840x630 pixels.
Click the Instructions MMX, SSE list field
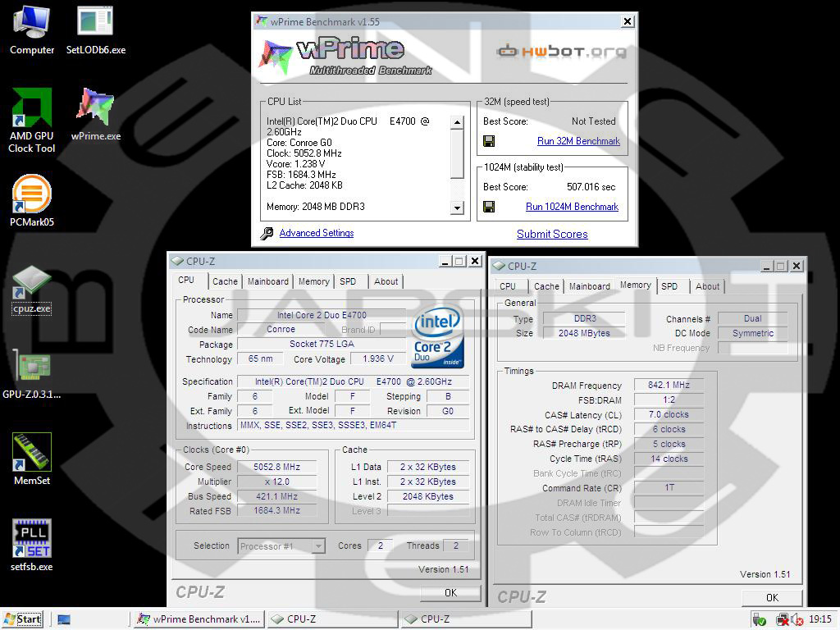[354, 426]
